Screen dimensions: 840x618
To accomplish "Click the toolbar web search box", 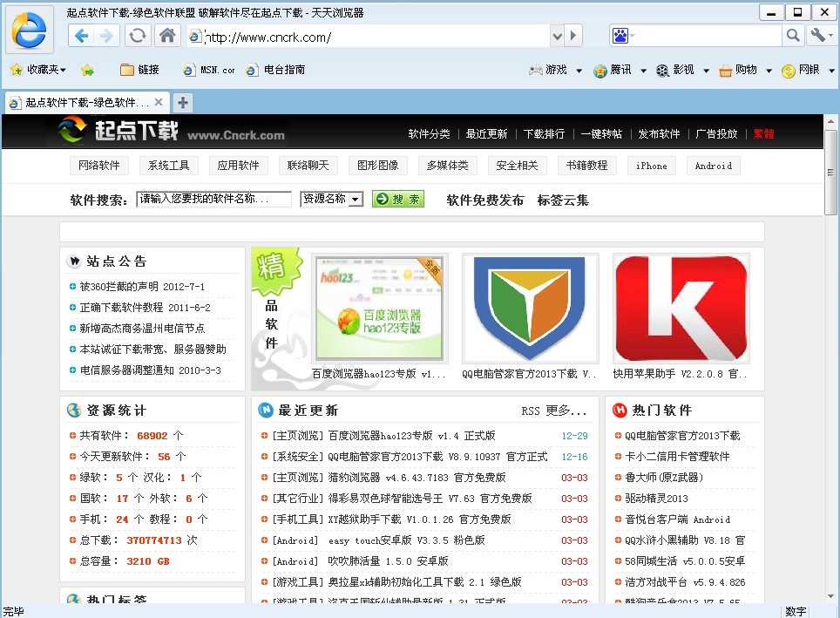I will (x=706, y=36).
